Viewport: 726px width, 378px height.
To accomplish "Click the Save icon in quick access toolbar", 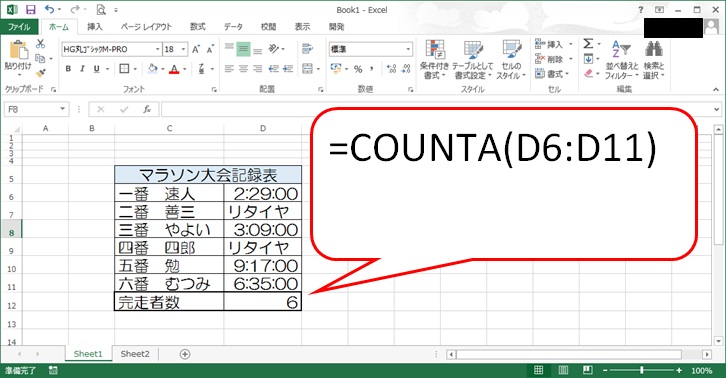I will pos(31,10).
